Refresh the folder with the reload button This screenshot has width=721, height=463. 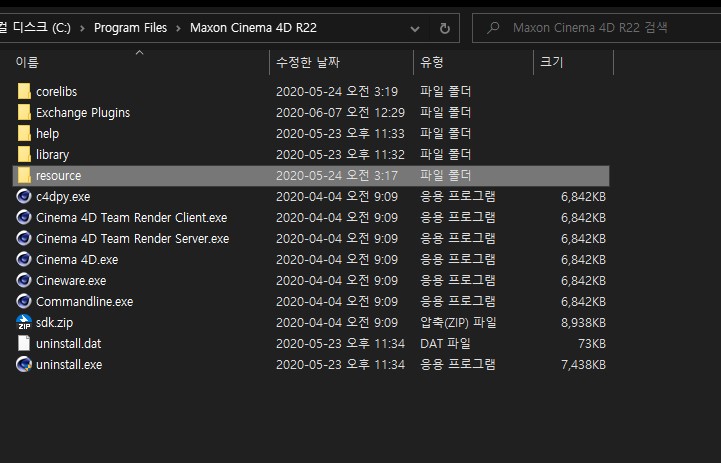tap(445, 29)
